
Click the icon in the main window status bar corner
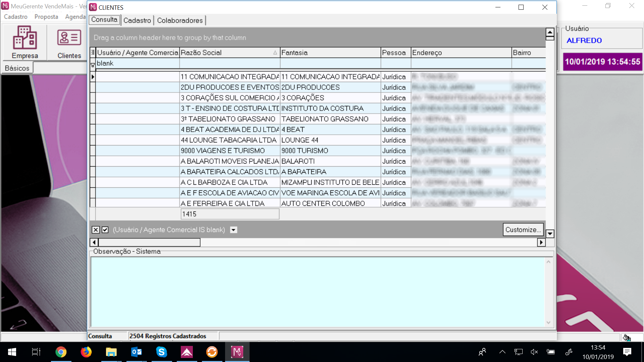pos(627,337)
